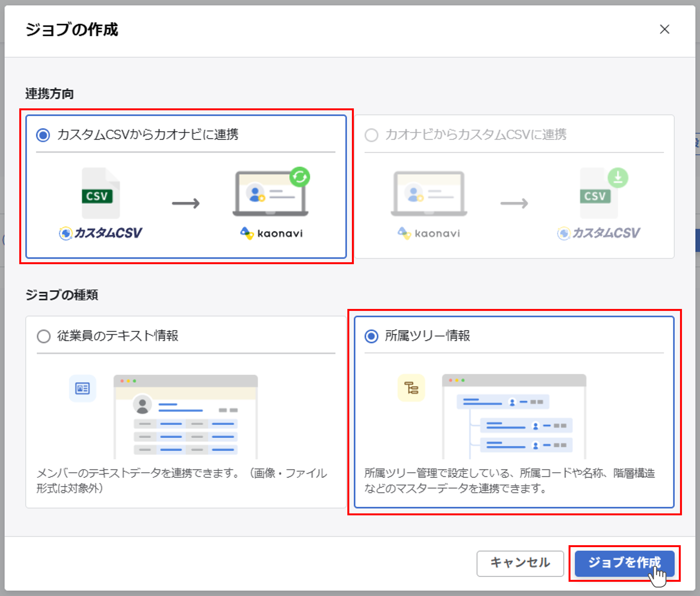
Task: Click the カスタムCSV logo in left card
Action: click(101, 233)
